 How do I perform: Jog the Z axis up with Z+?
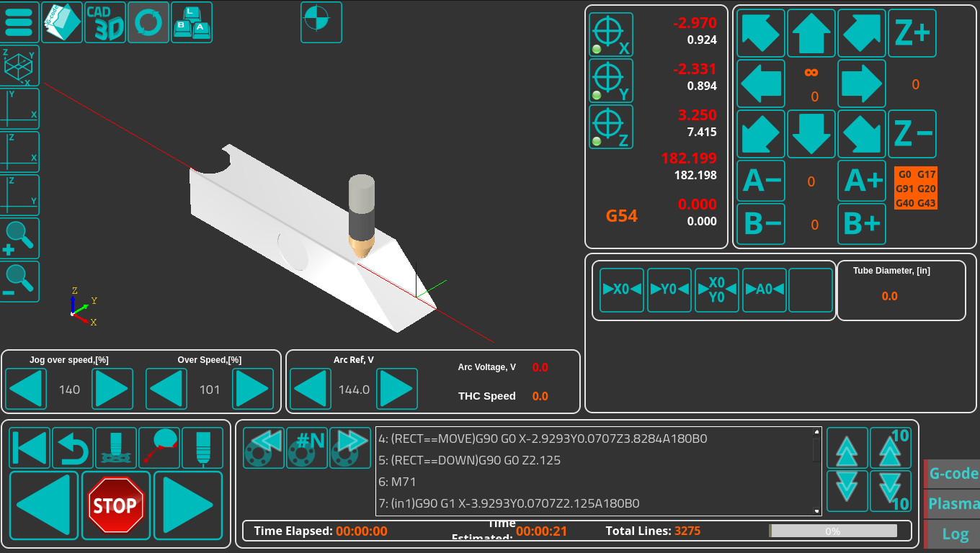912,34
